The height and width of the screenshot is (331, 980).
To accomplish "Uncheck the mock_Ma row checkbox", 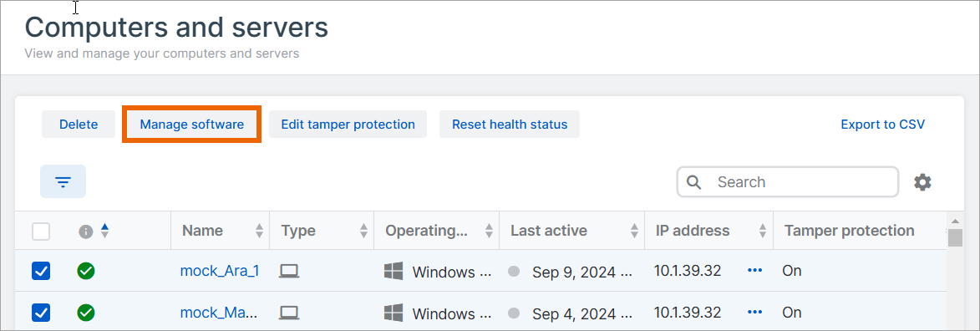I will click(x=41, y=313).
